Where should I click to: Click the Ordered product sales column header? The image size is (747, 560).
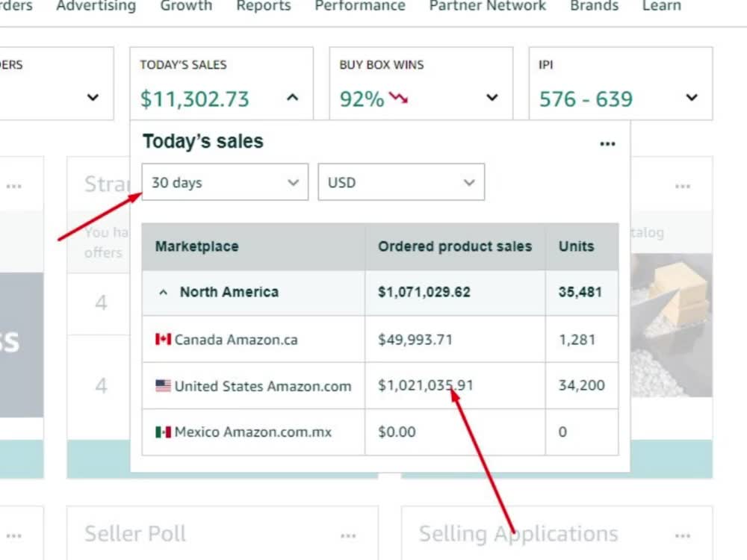(x=455, y=246)
